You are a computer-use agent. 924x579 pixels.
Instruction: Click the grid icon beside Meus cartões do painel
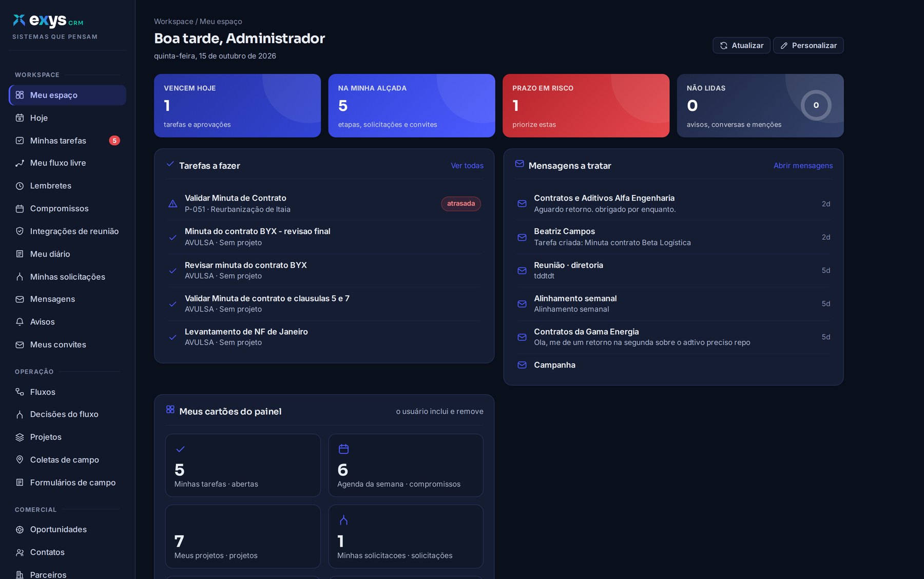pyautogui.click(x=170, y=410)
